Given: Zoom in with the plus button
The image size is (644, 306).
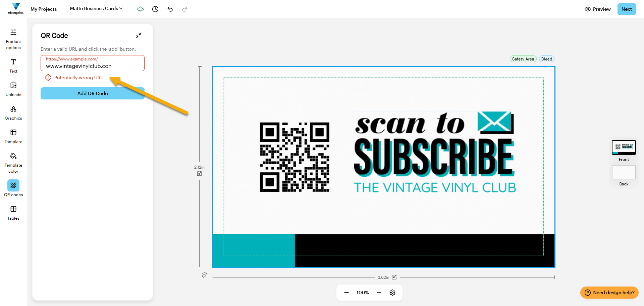Looking at the screenshot, I should [x=379, y=293].
